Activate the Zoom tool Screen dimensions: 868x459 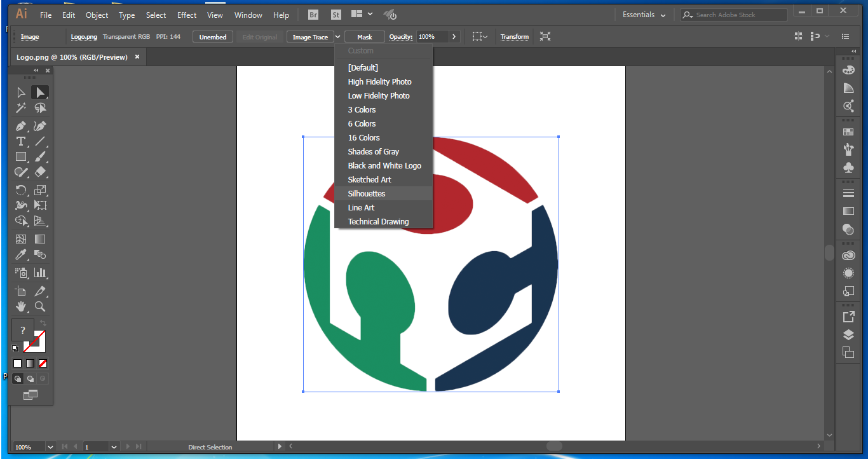[40, 306]
